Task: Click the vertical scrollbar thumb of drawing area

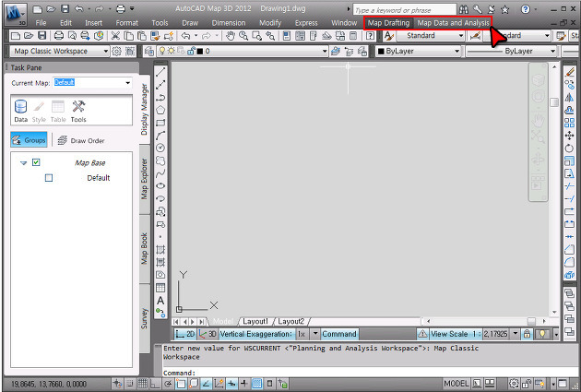Action: [554, 101]
